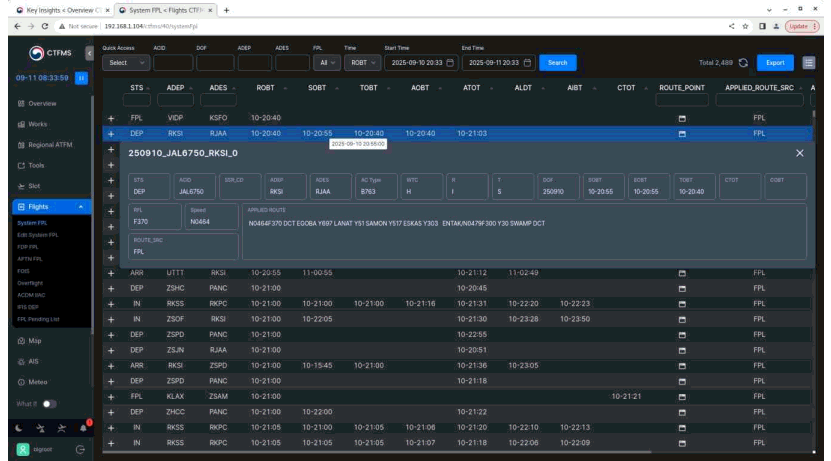Click the logout icon next to username

[x=80, y=449]
